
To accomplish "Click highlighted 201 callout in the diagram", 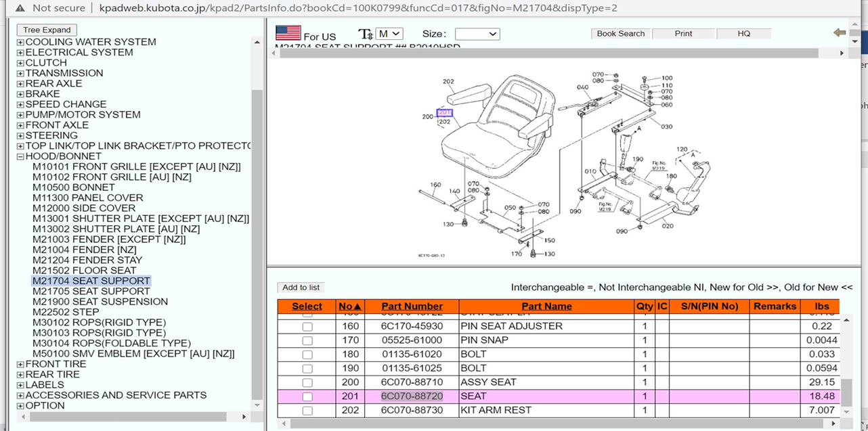I will (x=444, y=113).
